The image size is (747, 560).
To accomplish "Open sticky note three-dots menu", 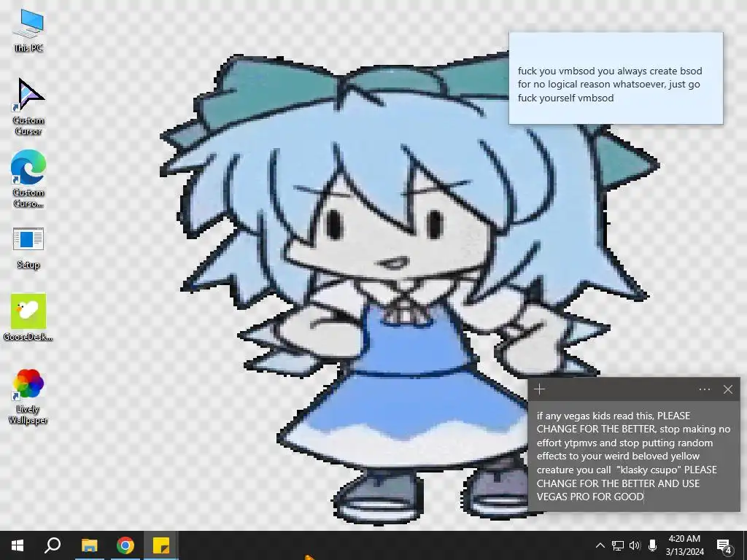I will coord(705,389).
